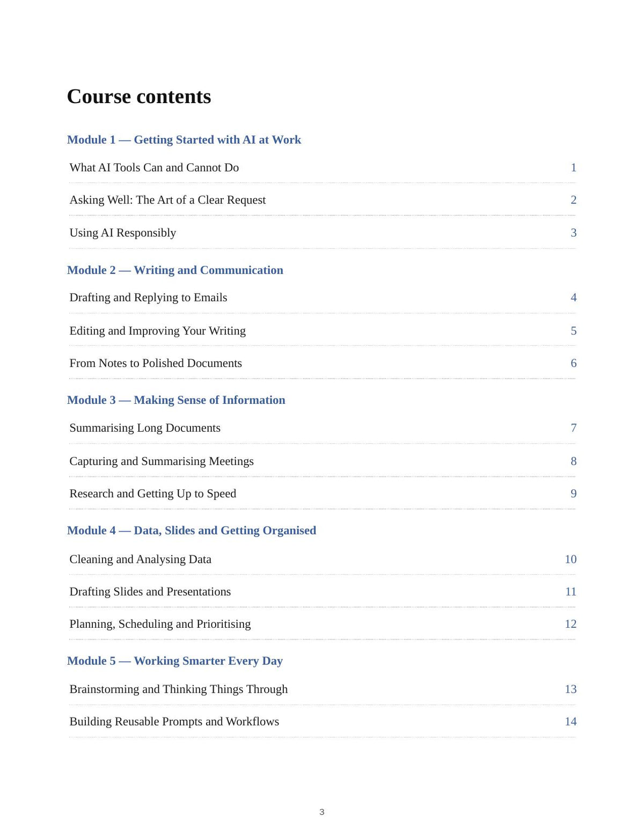Click Module 5 Working Smarter Every Day heading

click(x=175, y=661)
